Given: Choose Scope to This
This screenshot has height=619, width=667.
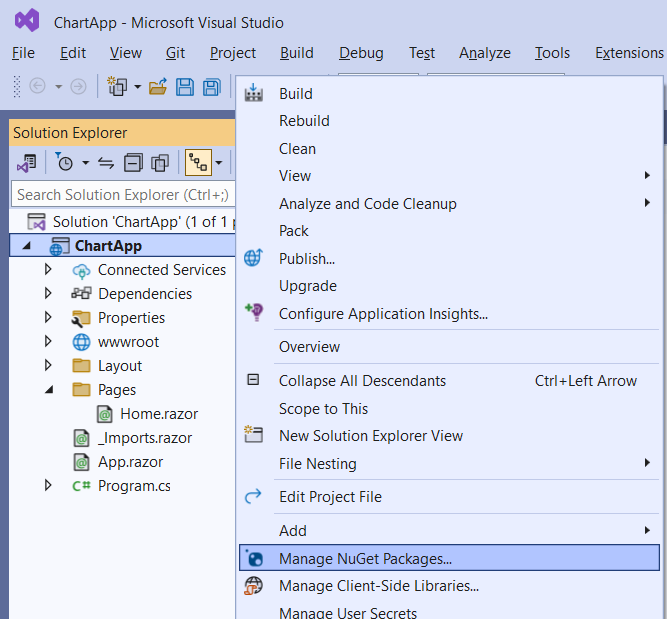Looking at the screenshot, I should (x=449, y=408).
